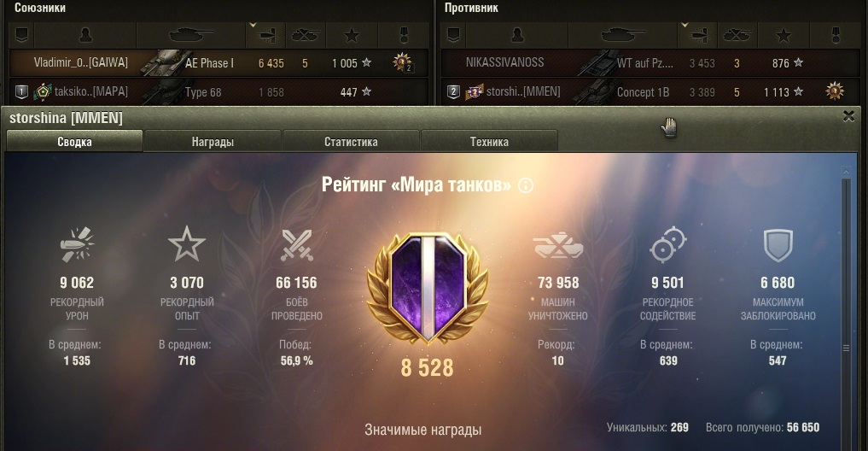
Task: Click the medal column icon in enemy header
Action: tap(836, 35)
